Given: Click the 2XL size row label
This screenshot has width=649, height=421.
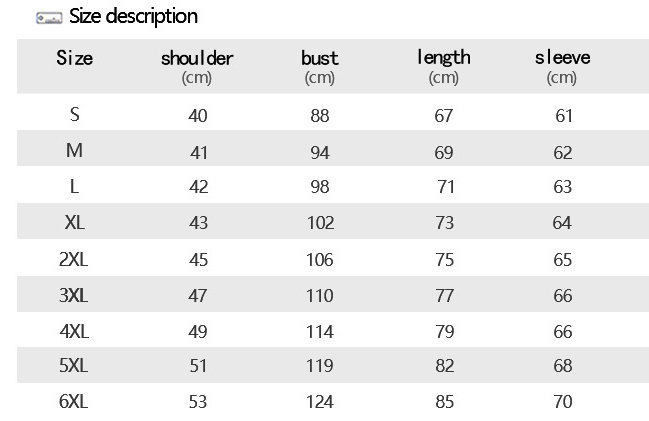Looking at the screenshot, I should point(74,259).
